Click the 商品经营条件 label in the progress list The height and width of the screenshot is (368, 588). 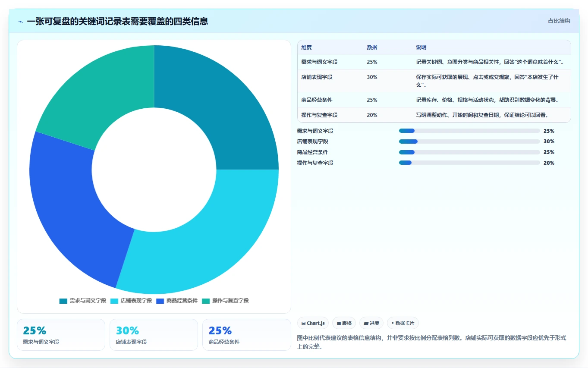pos(312,152)
